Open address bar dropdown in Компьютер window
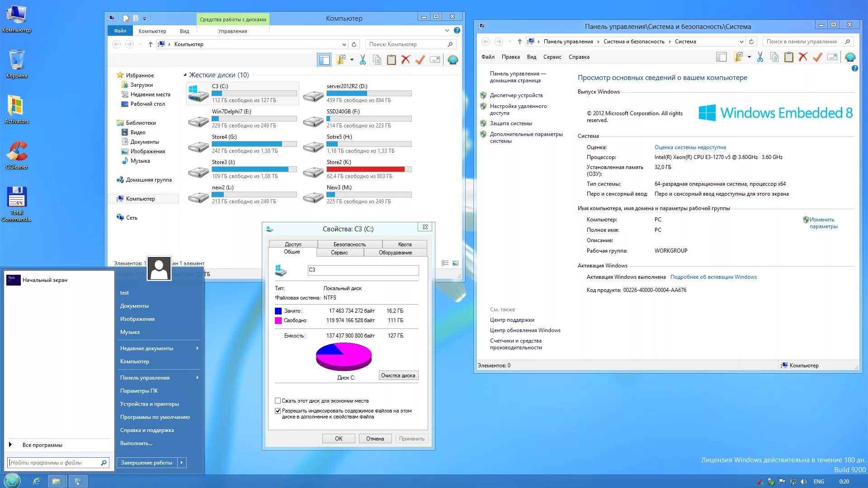Viewport: 868px width, 488px height. 344,44
